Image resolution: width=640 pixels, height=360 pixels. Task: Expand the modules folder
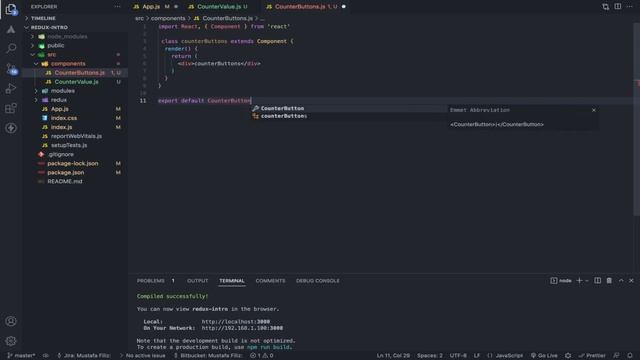[x=62, y=91]
